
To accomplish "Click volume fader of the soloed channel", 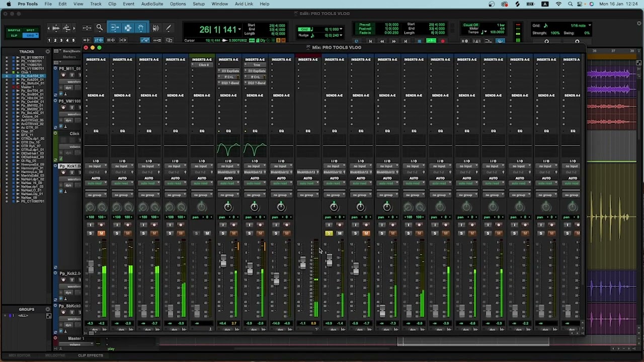I will pyautogui.click(x=329, y=260).
